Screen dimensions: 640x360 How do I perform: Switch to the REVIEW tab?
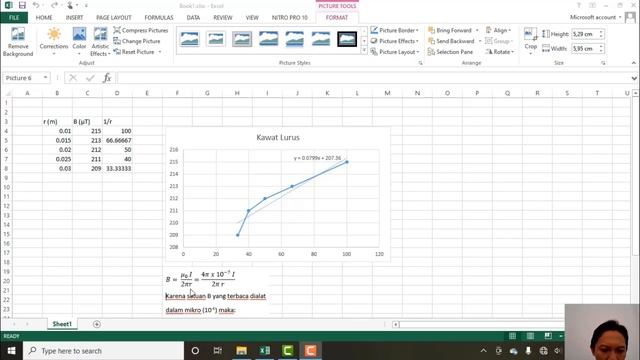pos(222,18)
